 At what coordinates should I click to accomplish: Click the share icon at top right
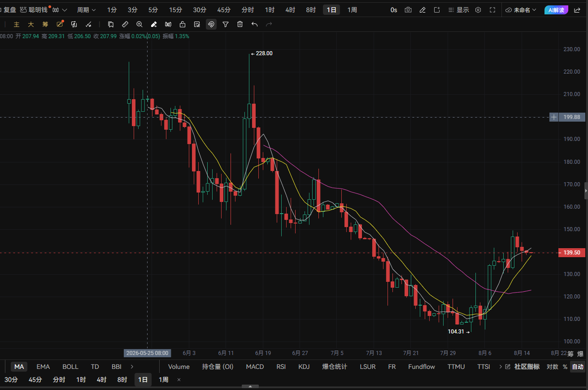[x=577, y=10]
